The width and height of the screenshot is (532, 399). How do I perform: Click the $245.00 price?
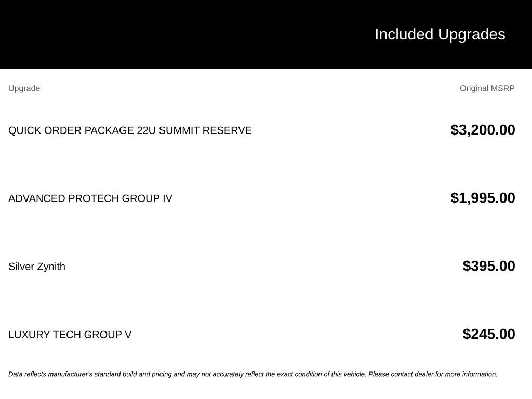(x=488, y=334)
